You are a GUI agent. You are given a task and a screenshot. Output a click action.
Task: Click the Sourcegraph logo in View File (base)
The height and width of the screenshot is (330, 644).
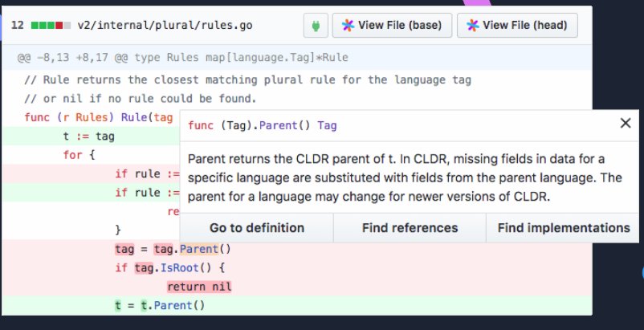348,26
